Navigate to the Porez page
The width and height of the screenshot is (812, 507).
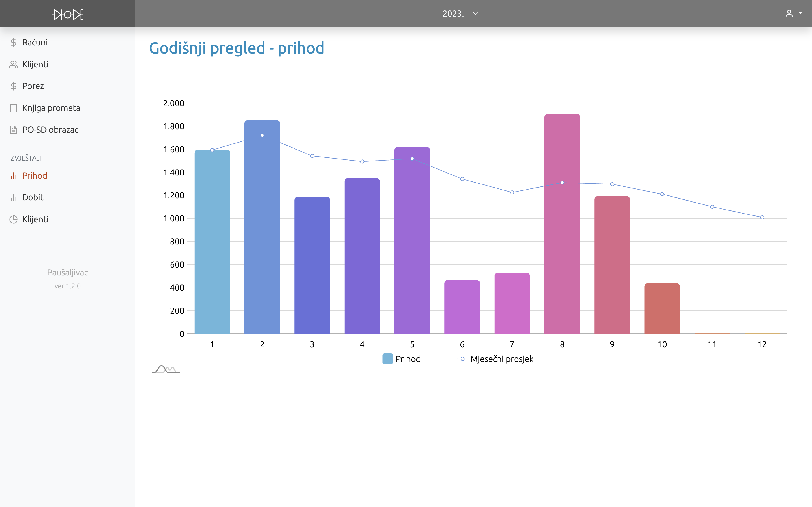[33, 86]
